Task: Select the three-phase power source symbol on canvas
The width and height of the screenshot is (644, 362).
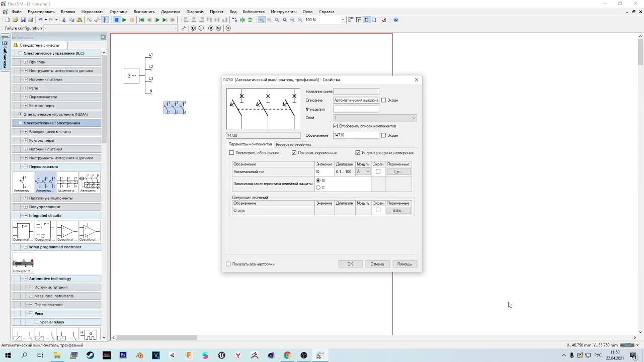Action: [x=131, y=76]
